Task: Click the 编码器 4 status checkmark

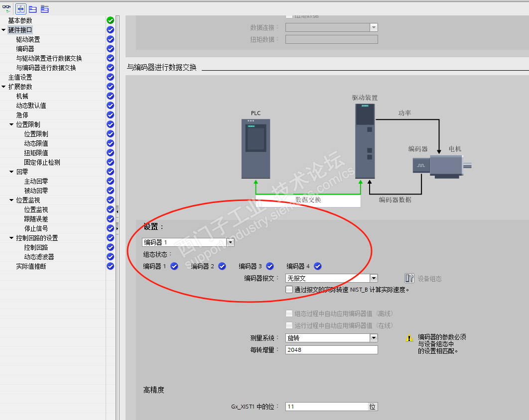Action: pyautogui.click(x=317, y=266)
